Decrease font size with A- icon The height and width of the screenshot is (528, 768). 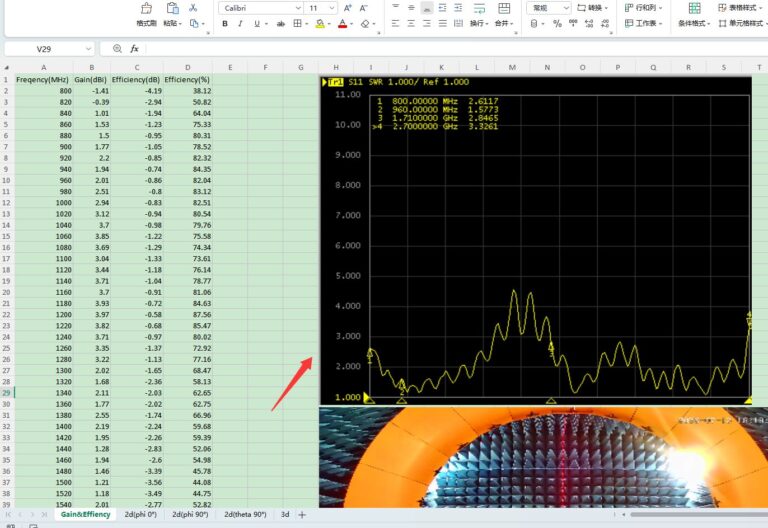tap(363, 8)
